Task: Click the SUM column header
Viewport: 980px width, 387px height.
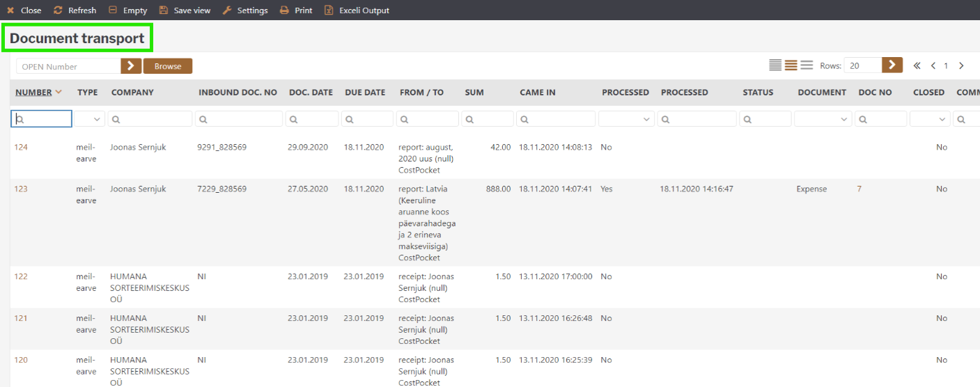Action: (x=474, y=92)
